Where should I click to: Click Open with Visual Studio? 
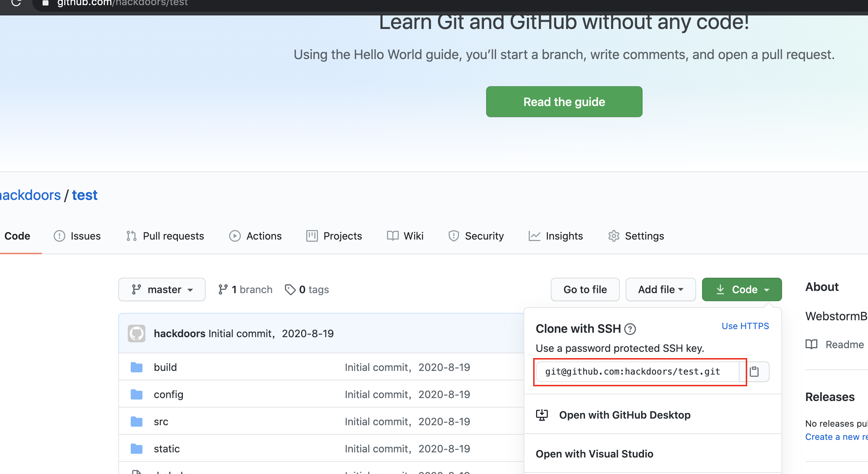(594, 454)
